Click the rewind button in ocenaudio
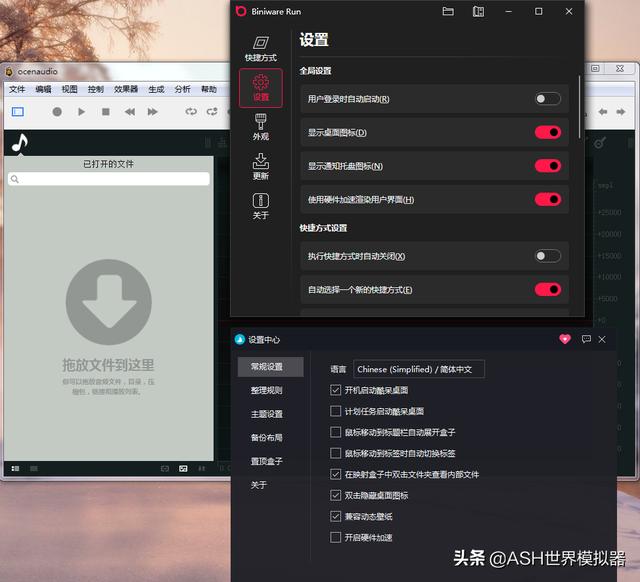The image size is (640, 582). [130, 111]
